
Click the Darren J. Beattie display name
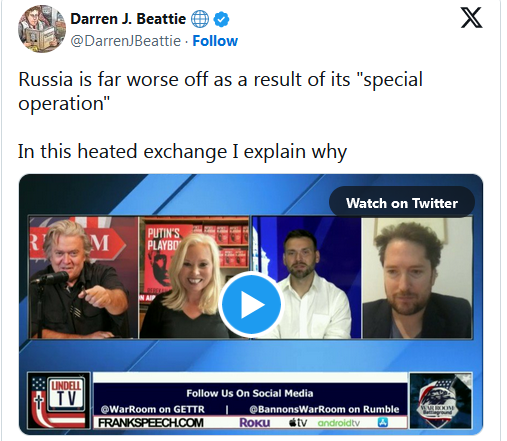pyautogui.click(x=128, y=19)
